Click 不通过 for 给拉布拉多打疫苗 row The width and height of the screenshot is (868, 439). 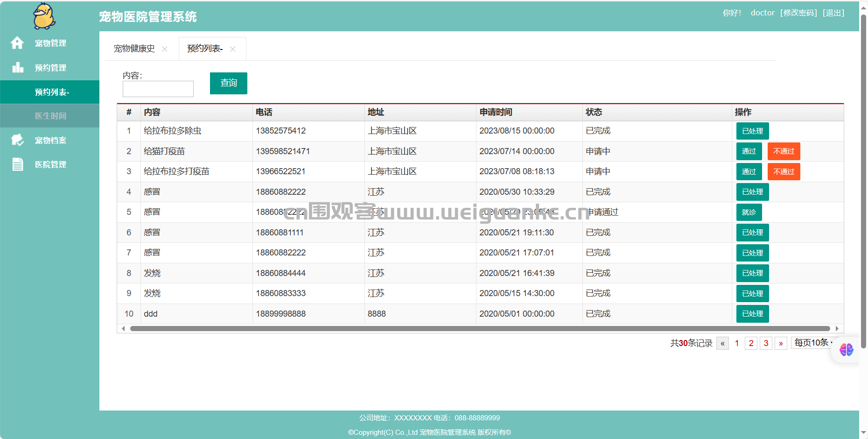(x=784, y=172)
